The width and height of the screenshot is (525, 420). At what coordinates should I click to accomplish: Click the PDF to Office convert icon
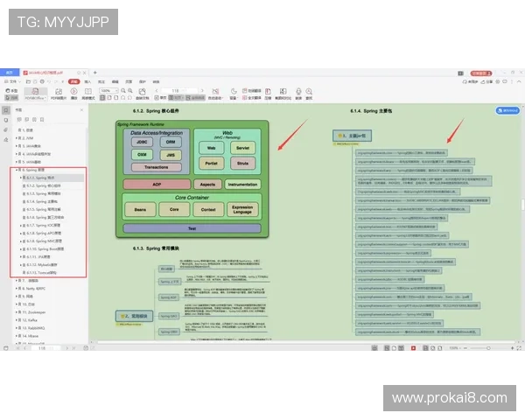tap(35, 93)
